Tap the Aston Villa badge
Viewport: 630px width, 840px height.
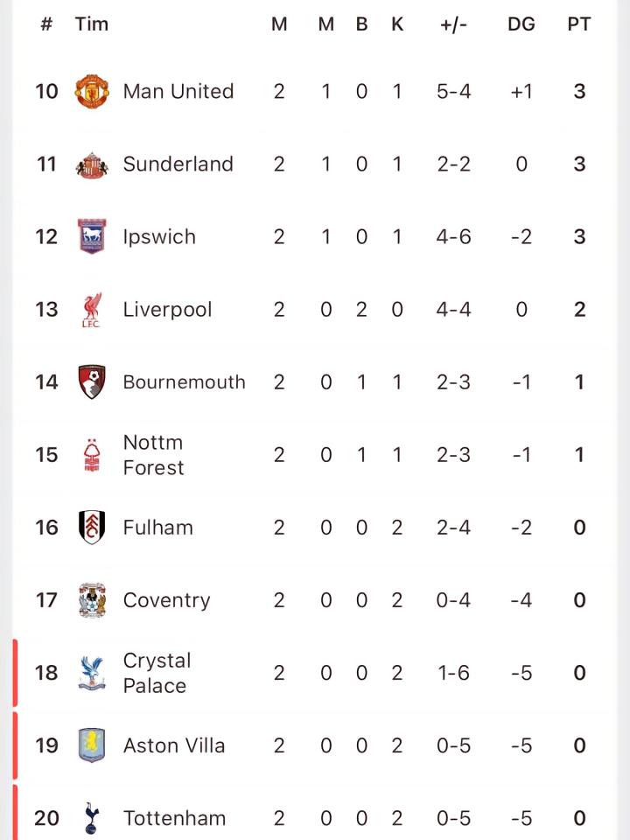click(92, 745)
